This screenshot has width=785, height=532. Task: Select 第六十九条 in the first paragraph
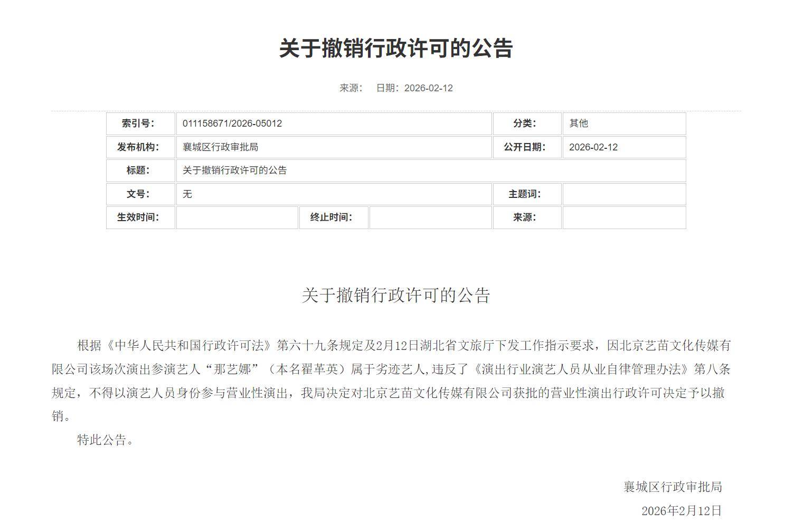pos(307,346)
